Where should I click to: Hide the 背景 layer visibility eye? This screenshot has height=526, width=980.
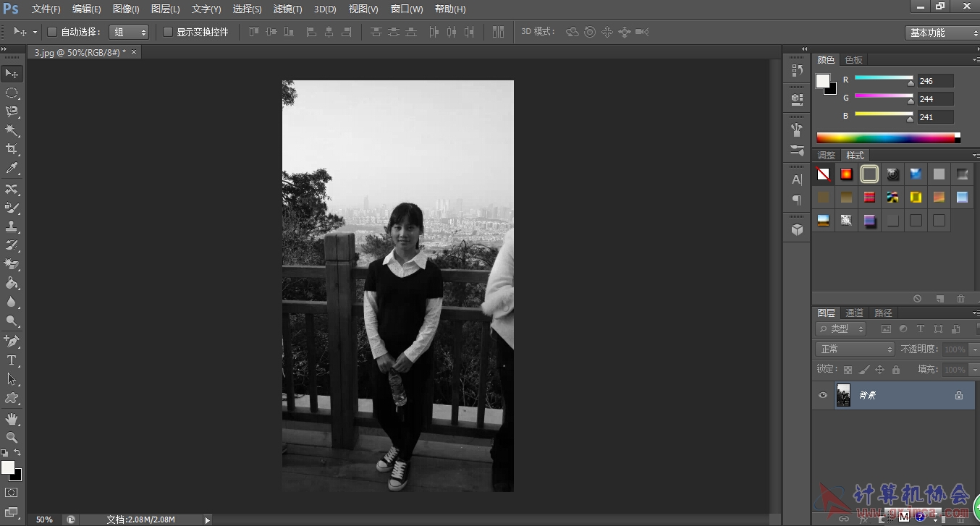[823, 395]
